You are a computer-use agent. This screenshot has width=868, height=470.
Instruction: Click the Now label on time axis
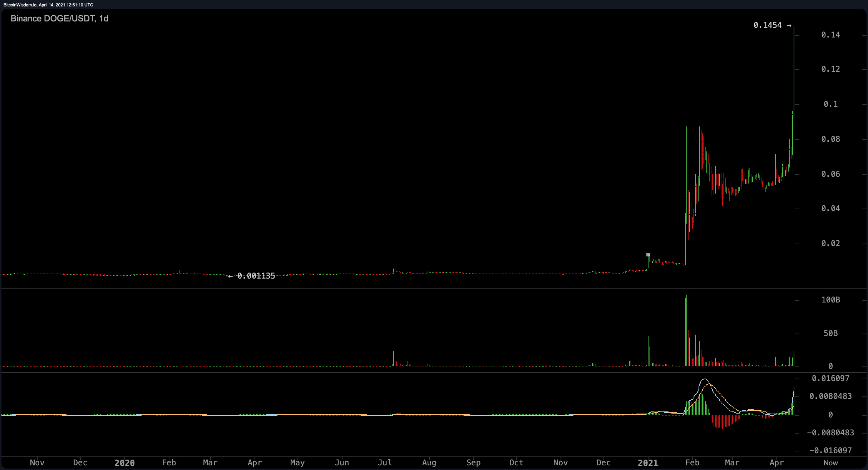830,463
